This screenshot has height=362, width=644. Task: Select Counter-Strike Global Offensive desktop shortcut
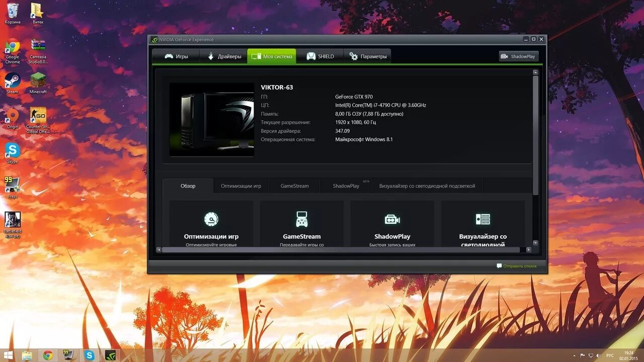point(38,121)
